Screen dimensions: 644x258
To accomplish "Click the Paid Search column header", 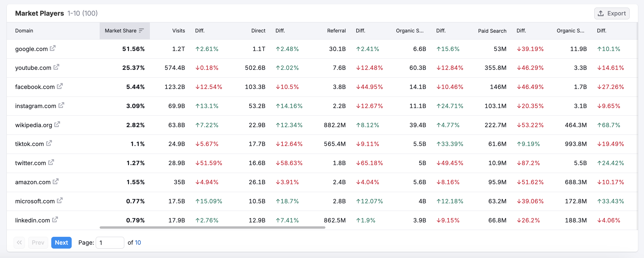I will (x=492, y=31).
